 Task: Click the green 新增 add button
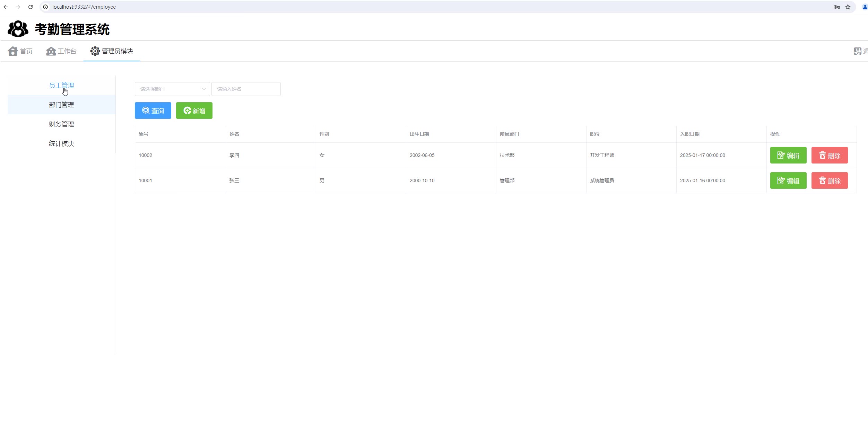click(194, 110)
